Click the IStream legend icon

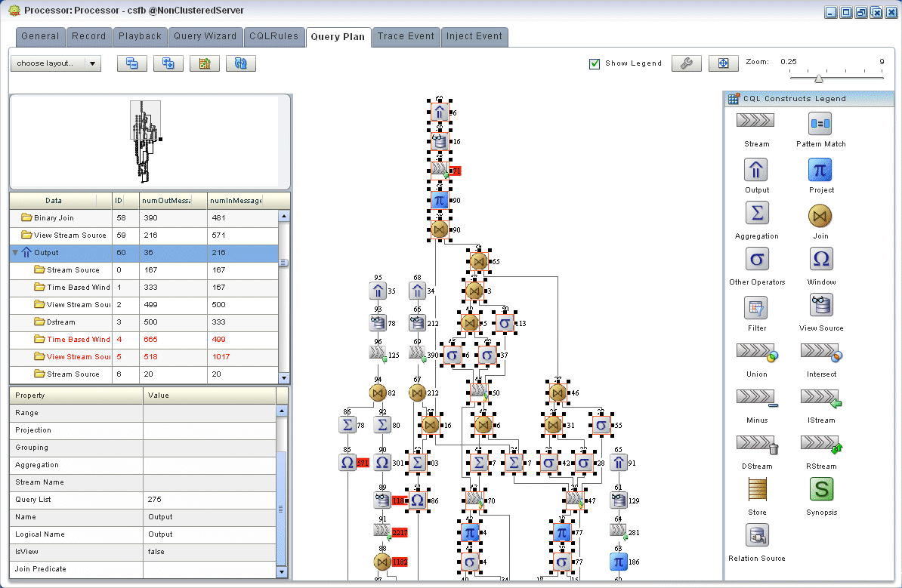(x=821, y=398)
